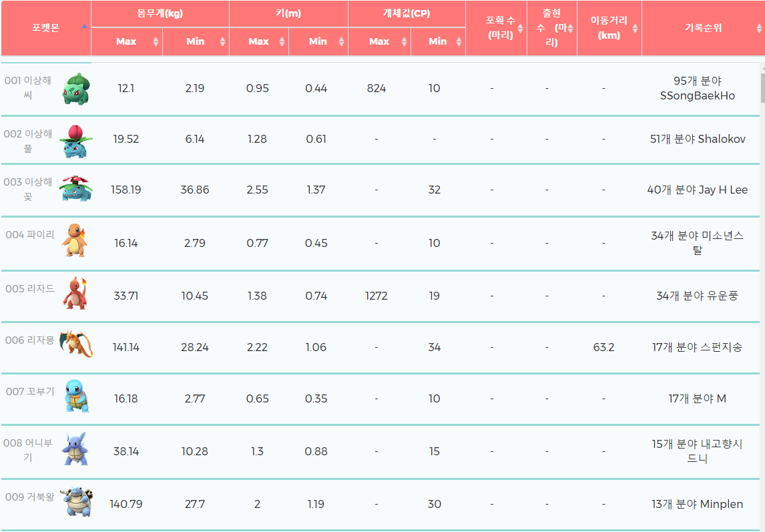Click the 키(m) group header
The width and height of the screenshot is (765, 532).
(x=288, y=13)
